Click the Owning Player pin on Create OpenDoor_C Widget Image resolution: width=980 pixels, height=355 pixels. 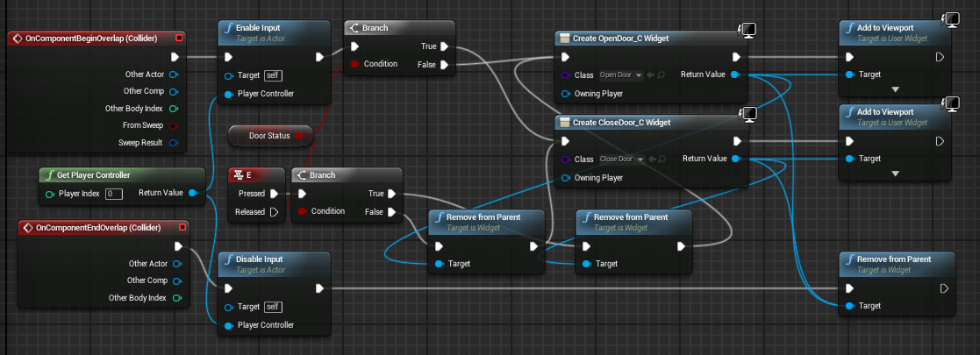565,94
